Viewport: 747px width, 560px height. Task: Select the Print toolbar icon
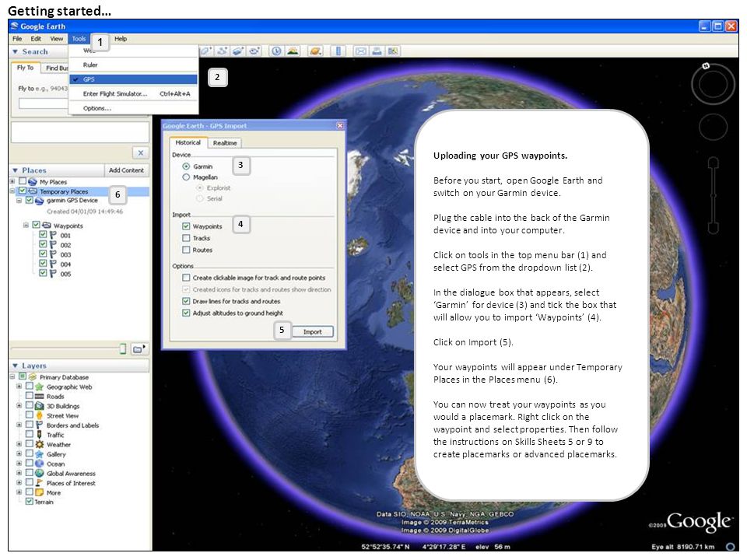pyautogui.click(x=377, y=51)
